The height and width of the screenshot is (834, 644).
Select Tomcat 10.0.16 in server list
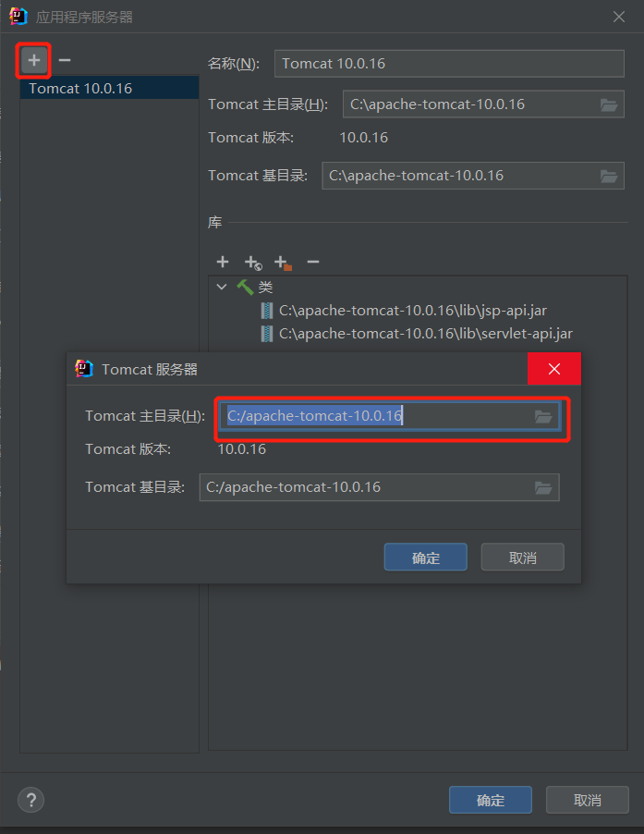click(109, 88)
